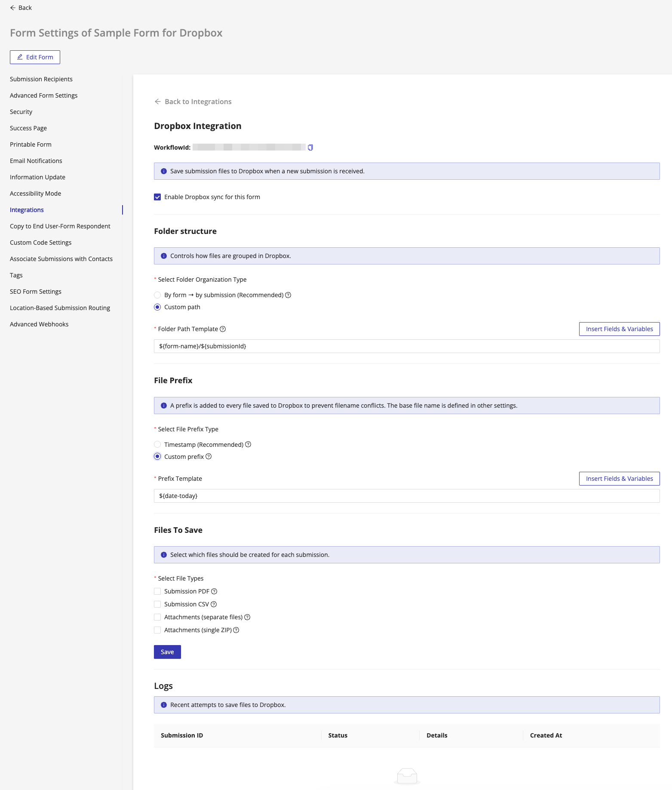Open Submission Recipients settings
Image resolution: width=672 pixels, height=790 pixels.
(x=41, y=79)
